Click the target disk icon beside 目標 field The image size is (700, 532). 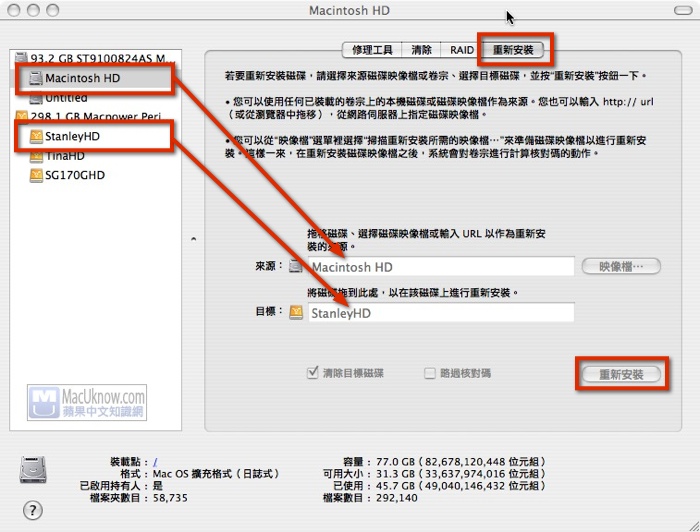296,312
